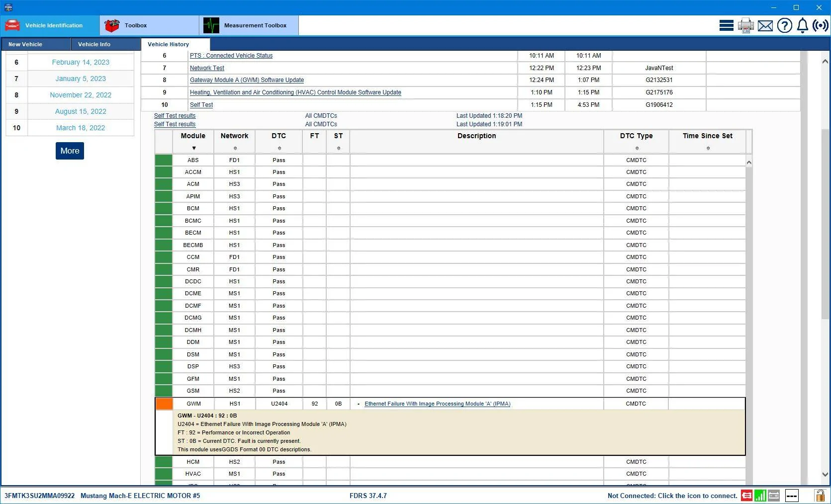This screenshot has width=831, height=504.
Task: Click the APIM module cell
Action: coord(193,196)
